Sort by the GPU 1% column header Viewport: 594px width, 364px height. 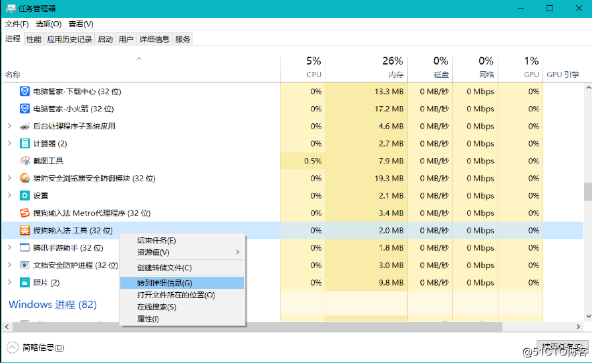pyautogui.click(x=521, y=68)
